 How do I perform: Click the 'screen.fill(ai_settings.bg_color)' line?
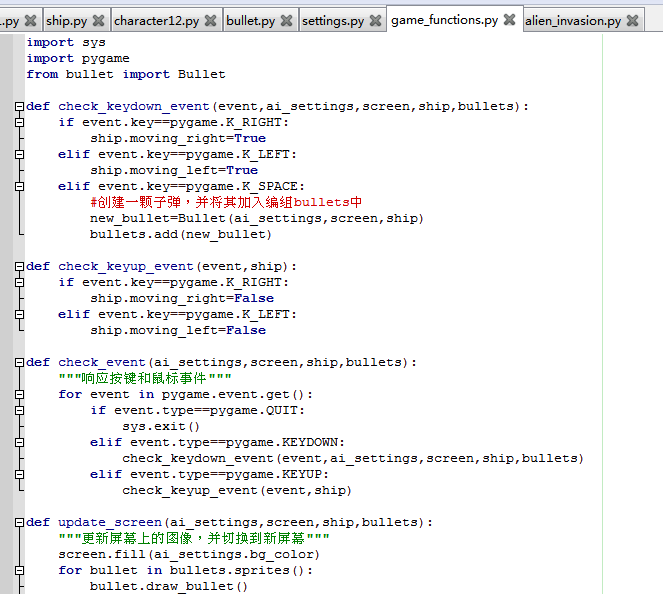189,555
